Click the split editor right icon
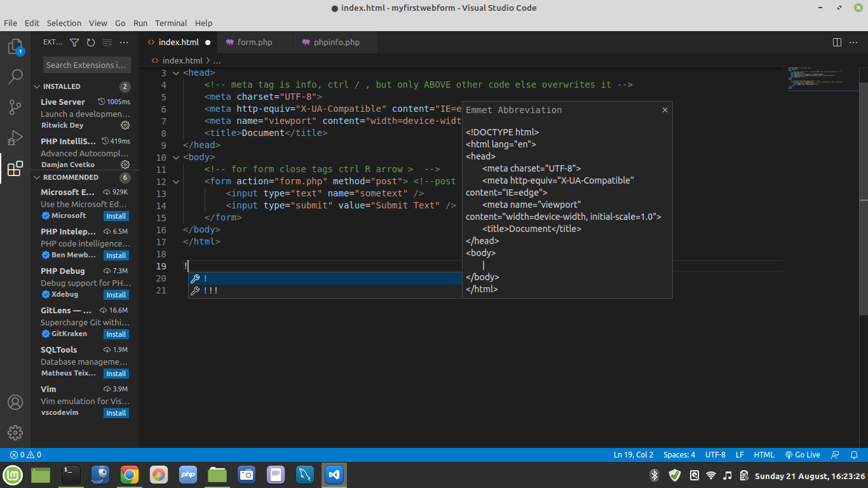This screenshot has width=868, height=488. pos(837,43)
